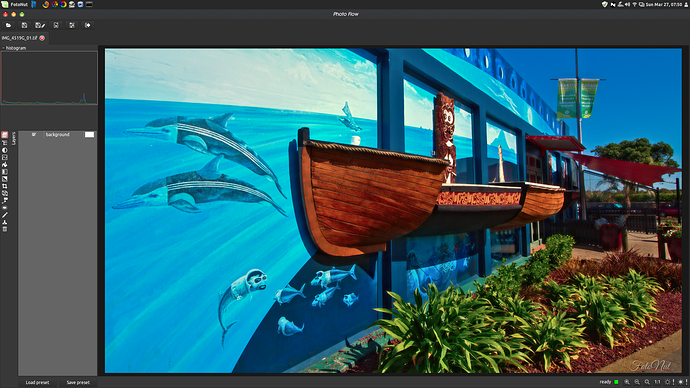
Task: Click the FotoNut menu label
Action: point(19,4)
